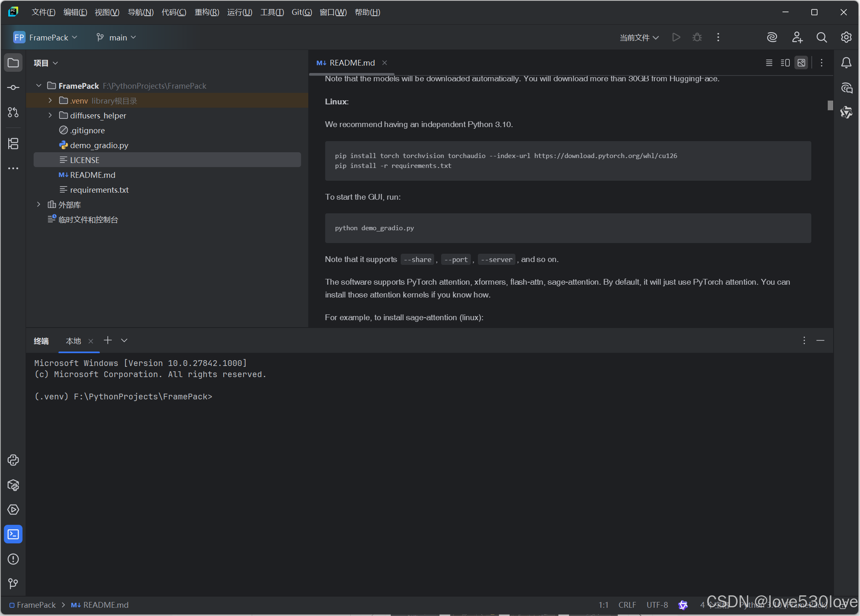Switch README to editor-only view
This screenshot has width=860, height=616.
click(x=769, y=63)
